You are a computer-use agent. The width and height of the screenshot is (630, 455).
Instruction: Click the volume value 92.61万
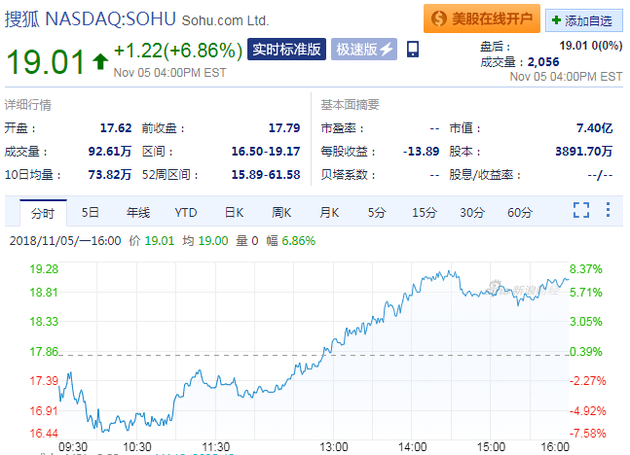pyautogui.click(x=110, y=151)
